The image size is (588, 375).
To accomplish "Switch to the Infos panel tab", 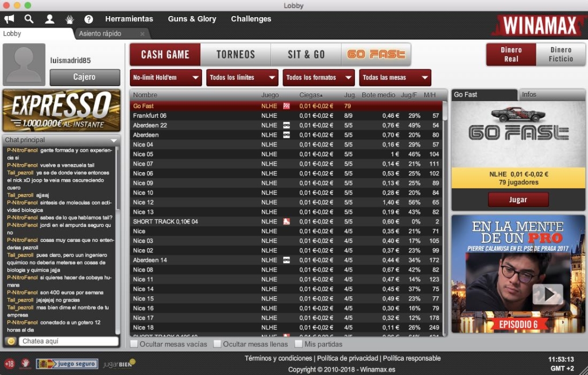I will click(x=552, y=95).
